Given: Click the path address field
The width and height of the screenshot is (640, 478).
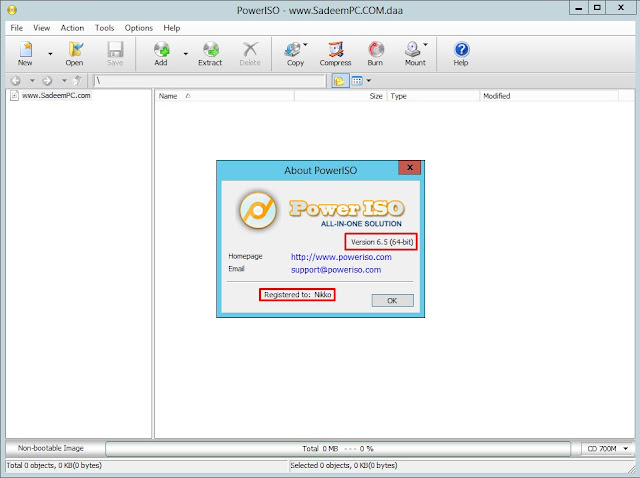Looking at the screenshot, I should pyautogui.click(x=210, y=81).
